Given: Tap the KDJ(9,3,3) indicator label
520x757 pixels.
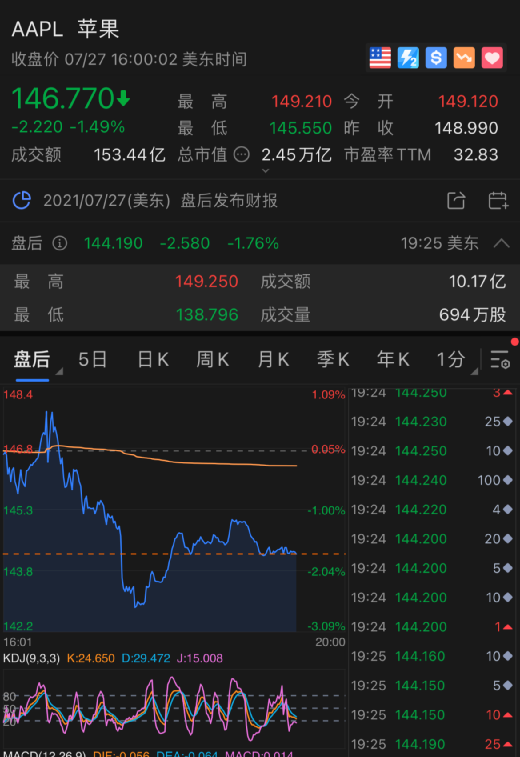Looking at the screenshot, I should pos(31,658).
